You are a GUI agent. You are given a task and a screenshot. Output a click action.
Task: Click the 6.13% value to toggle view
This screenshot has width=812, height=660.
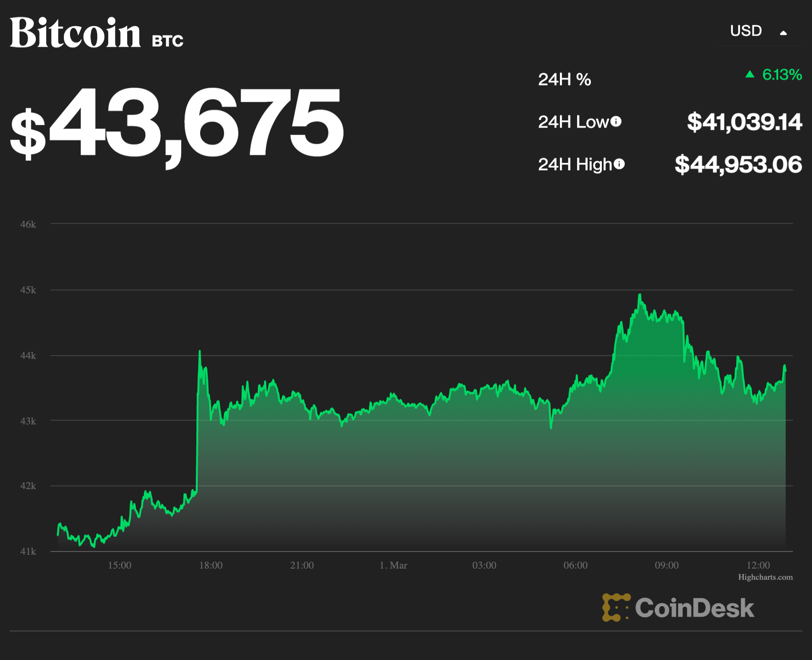[782, 74]
